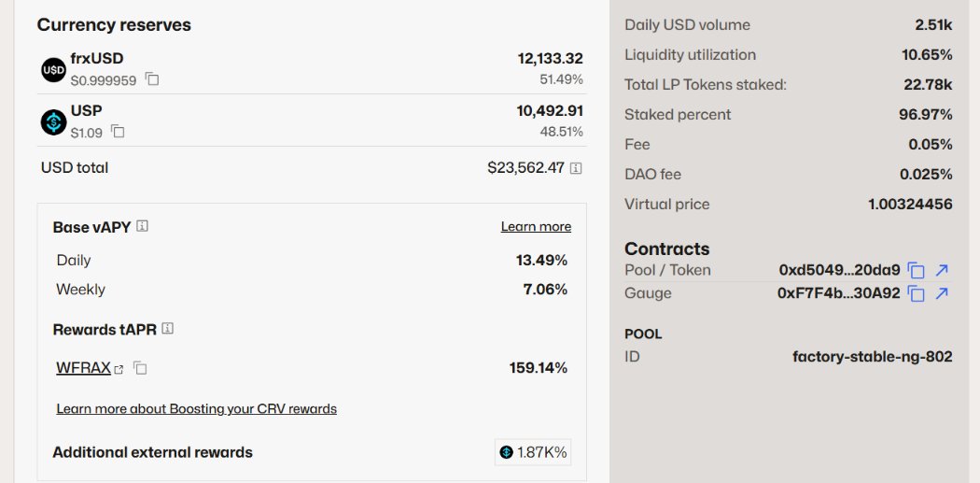The width and height of the screenshot is (980, 483).
Task: Open Pool / Token contract in explorer
Action: [941, 270]
